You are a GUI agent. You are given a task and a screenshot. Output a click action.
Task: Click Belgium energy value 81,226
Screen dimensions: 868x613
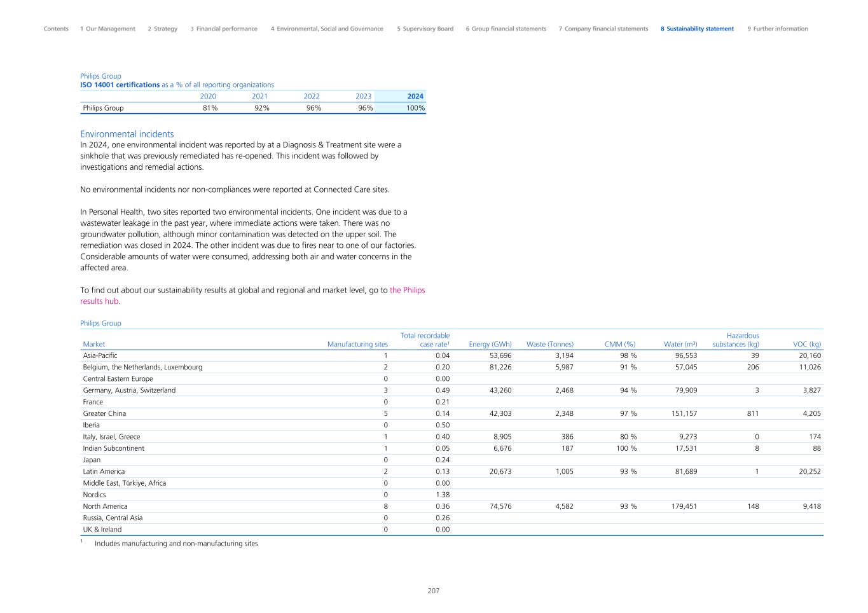[x=499, y=368]
